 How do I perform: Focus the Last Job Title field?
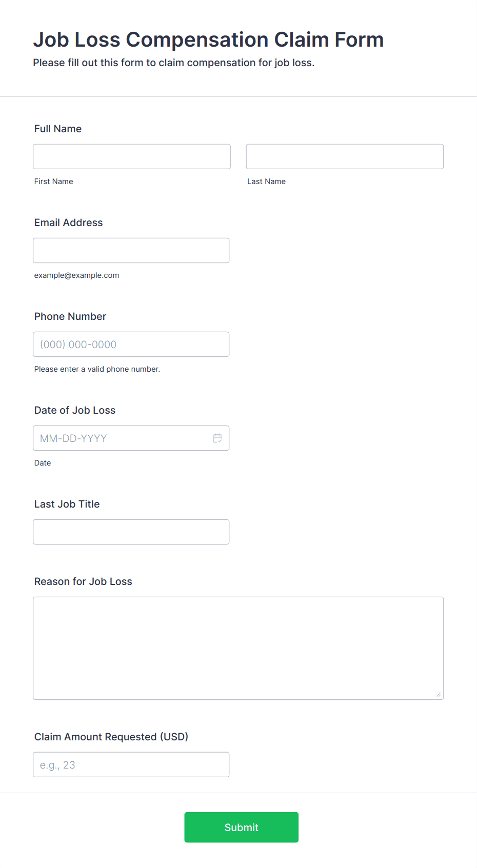tap(131, 532)
